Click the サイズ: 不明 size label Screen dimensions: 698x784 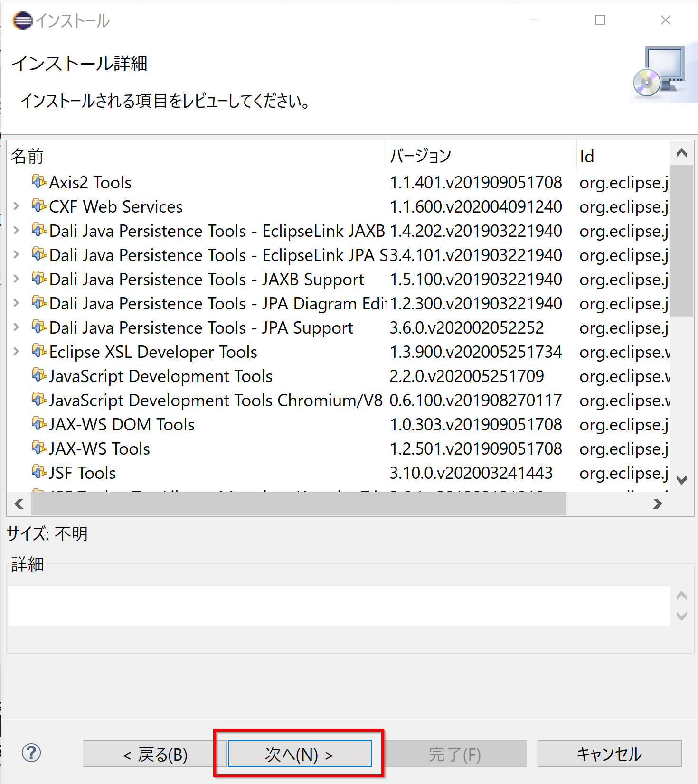tap(47, 533)
